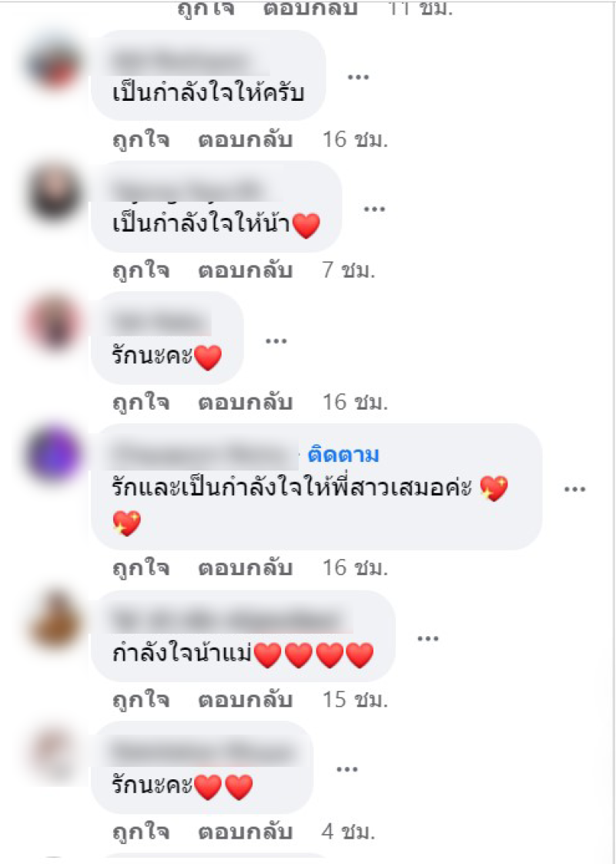Click brown avatar beside 'กำลังใจน้าแม่' comment

(x=53, y=620)
